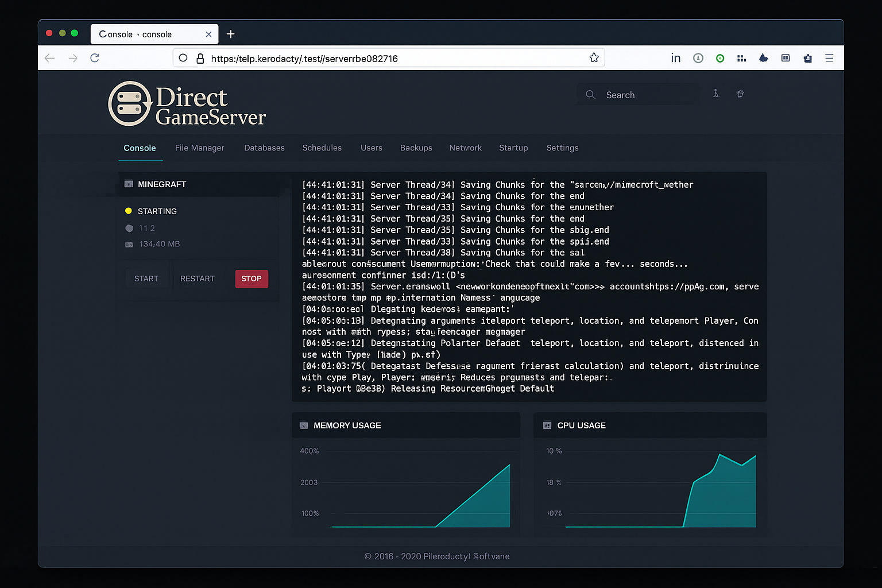Open the File Manager tab
The image size is (882, 588).
(x=199, y=148)
